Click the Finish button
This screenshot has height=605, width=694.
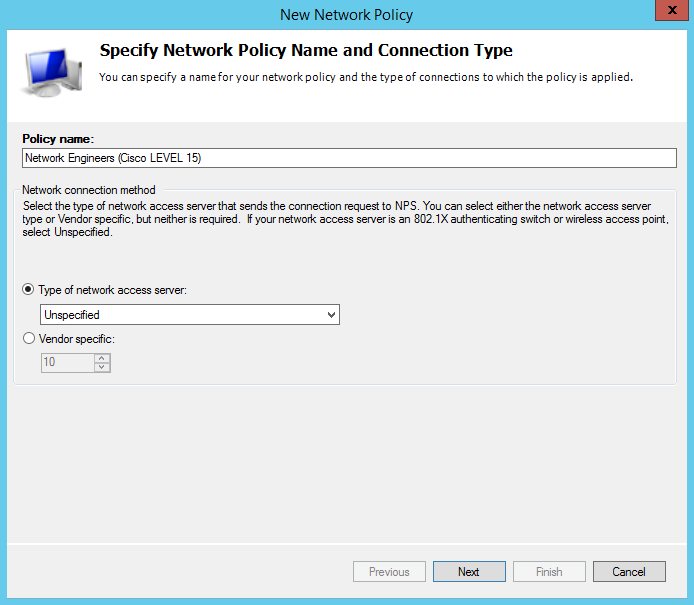tap(549, 572)
